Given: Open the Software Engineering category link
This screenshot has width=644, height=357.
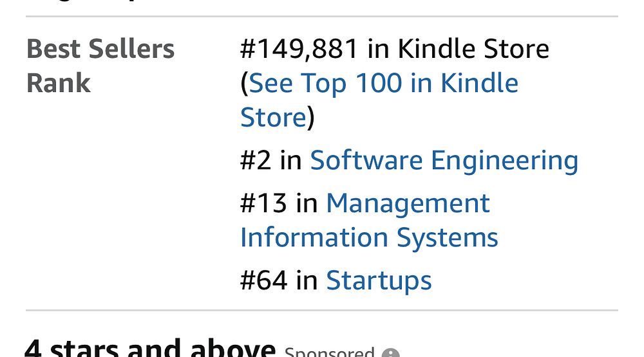Looking at the screenshot, I should click(444, 160).
